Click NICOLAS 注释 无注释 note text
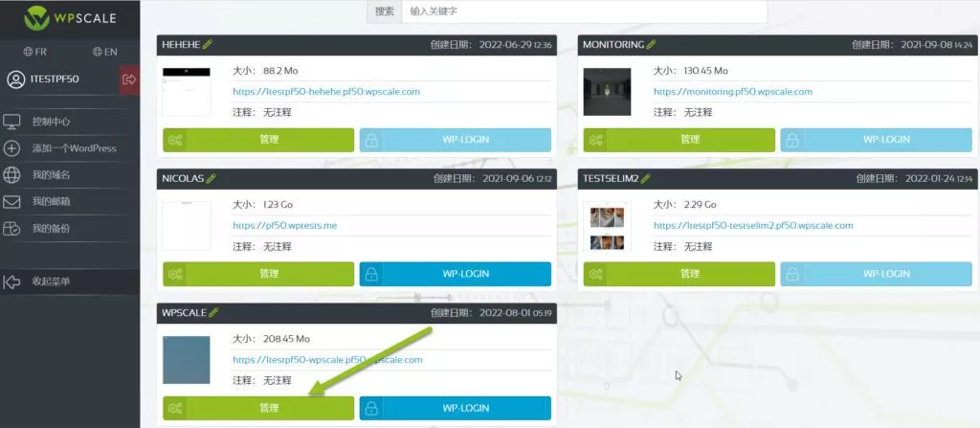 pos(262,246)
